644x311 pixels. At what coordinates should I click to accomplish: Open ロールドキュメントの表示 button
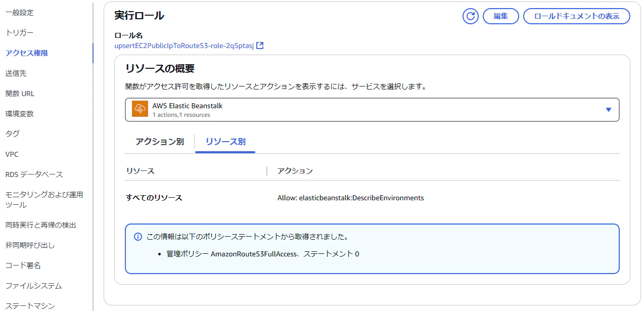pos(577,16)
